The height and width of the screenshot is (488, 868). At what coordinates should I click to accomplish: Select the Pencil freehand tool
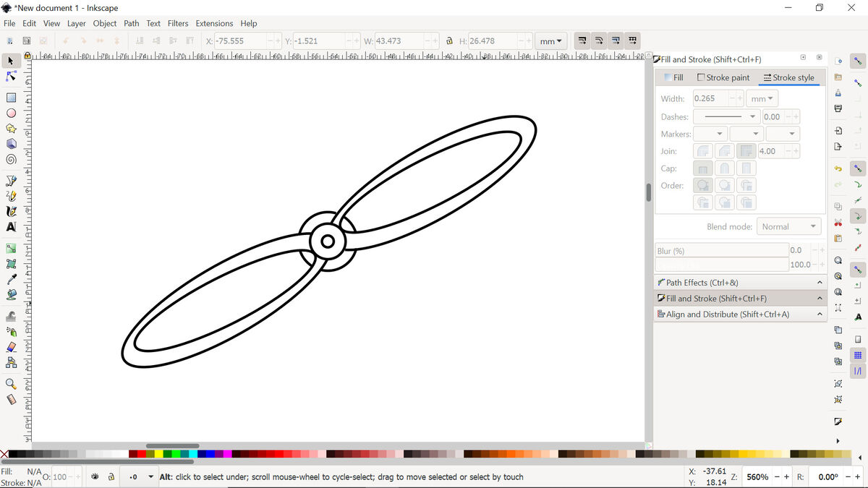[x=11, y=196]
